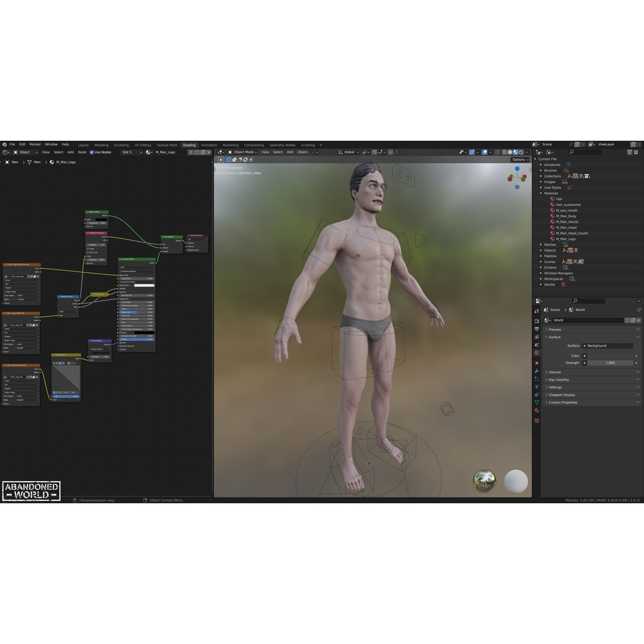Click the M_Man_Legs material name field
Screen dimensions: 644x644
170,152
